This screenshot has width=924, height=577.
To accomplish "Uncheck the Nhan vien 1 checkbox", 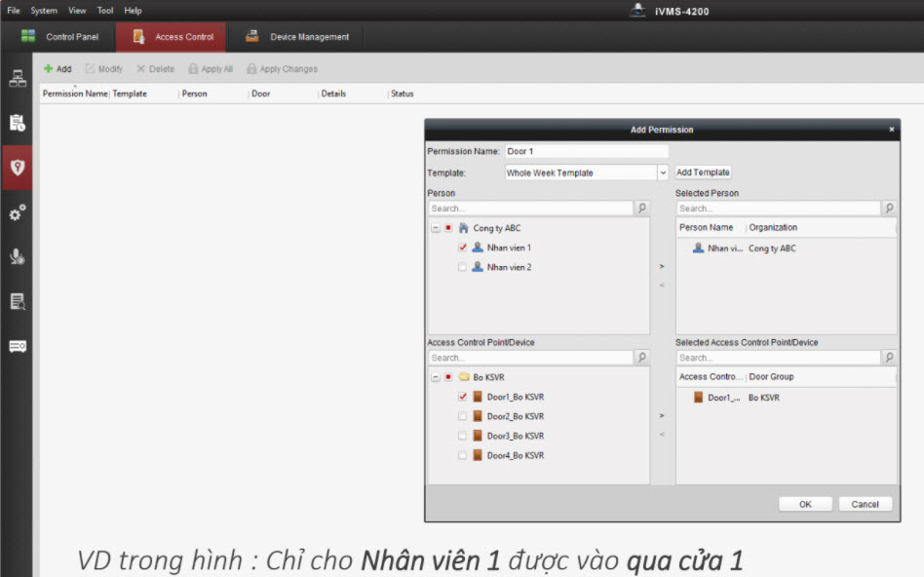I will (x=463, y=248).
